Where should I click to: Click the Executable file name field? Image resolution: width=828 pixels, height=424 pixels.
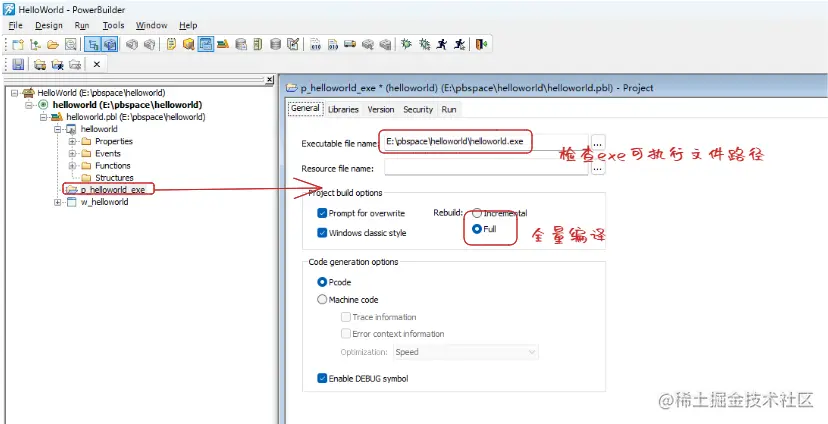486,143
